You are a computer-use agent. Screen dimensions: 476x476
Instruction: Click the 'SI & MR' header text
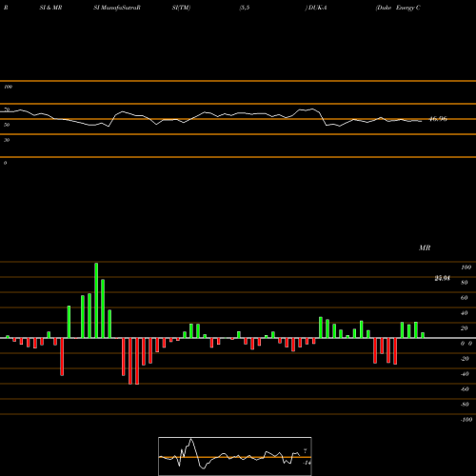(50, 8)
